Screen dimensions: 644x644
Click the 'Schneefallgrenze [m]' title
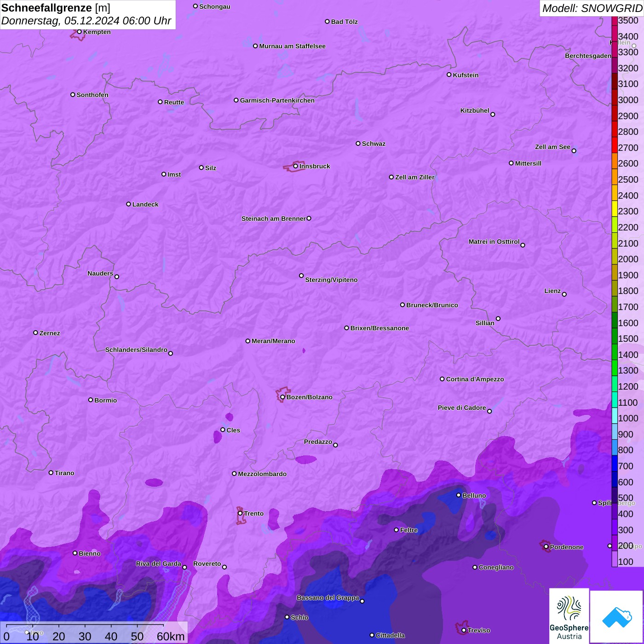(x=56, y=8)
